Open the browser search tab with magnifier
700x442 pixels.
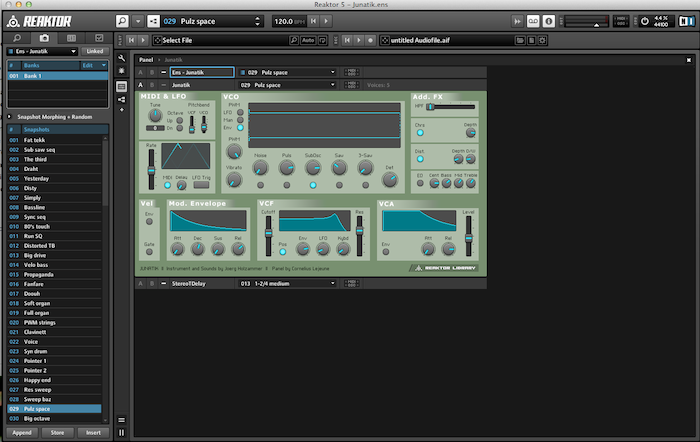click(17, 38)
